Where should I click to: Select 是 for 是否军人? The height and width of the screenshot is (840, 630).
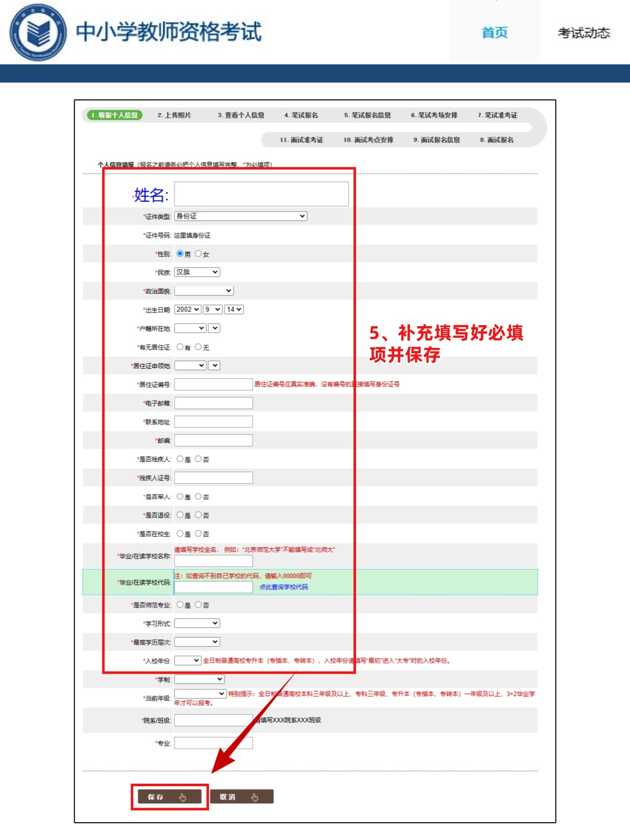coord(180,497)
